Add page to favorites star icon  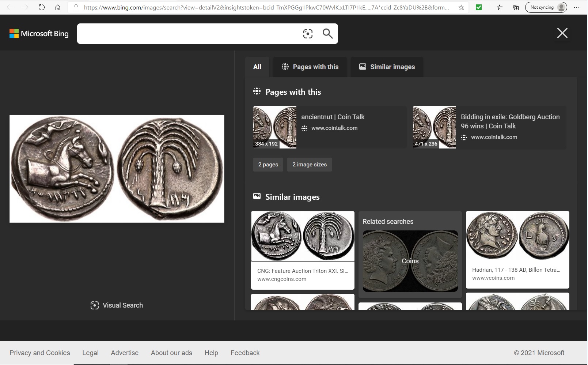click(x=461, y=7)
